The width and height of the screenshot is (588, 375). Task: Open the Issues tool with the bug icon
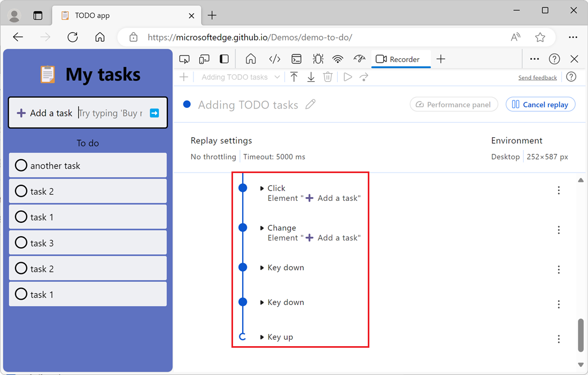(x=318, y=59)
